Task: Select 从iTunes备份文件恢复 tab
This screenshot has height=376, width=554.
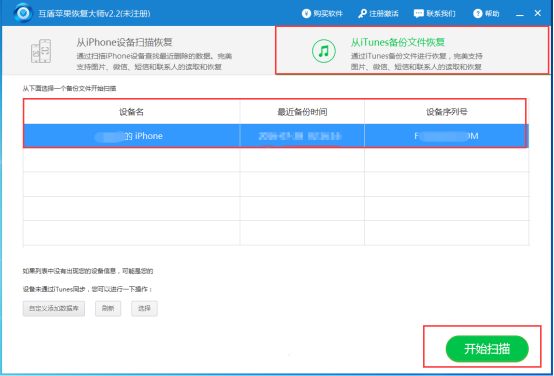Action: coord(412,51)
